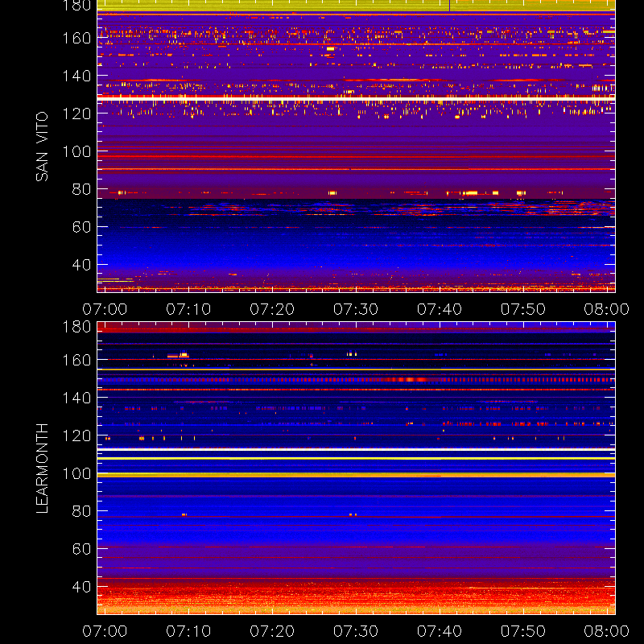The width and height of the screenshot is (644, 644).
Task: Select the 140 label on San Vito axis
Action: point(76,76)
